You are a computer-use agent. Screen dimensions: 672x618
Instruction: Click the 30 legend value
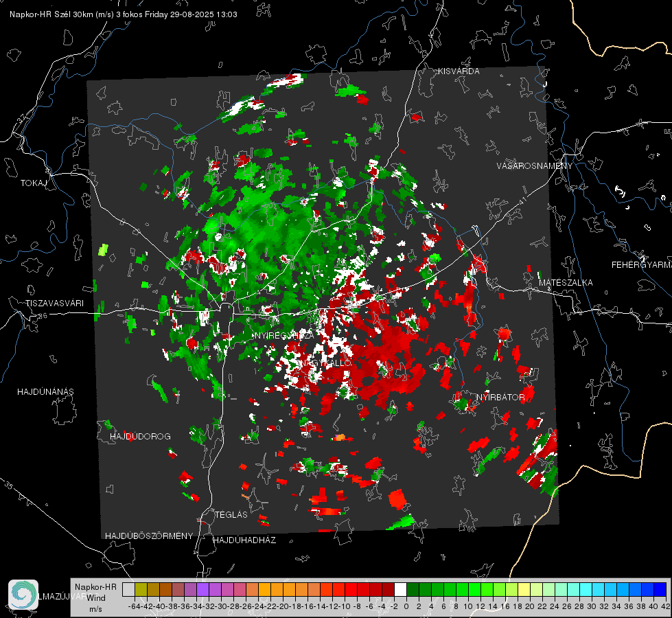[592, 606]
